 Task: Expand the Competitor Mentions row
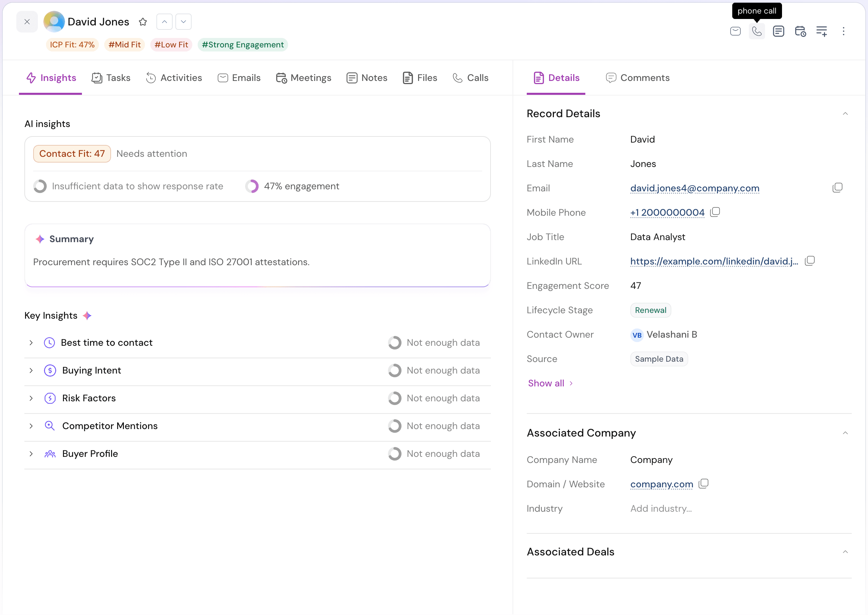point(31,426)
